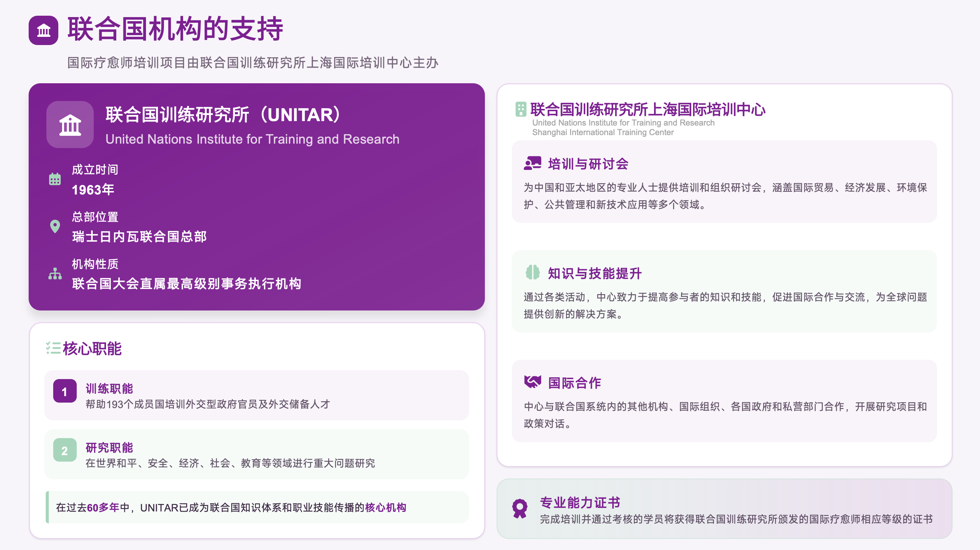Click the English line in the purple UNITAR card

pos(252,139)
